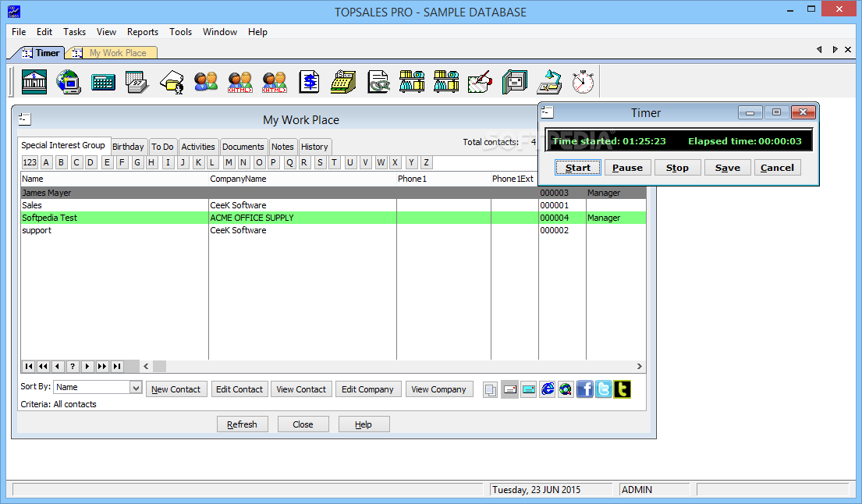Click the copy documents icon near View Company
Viewport: 862px width, 504px height.
tap(491, 389)
